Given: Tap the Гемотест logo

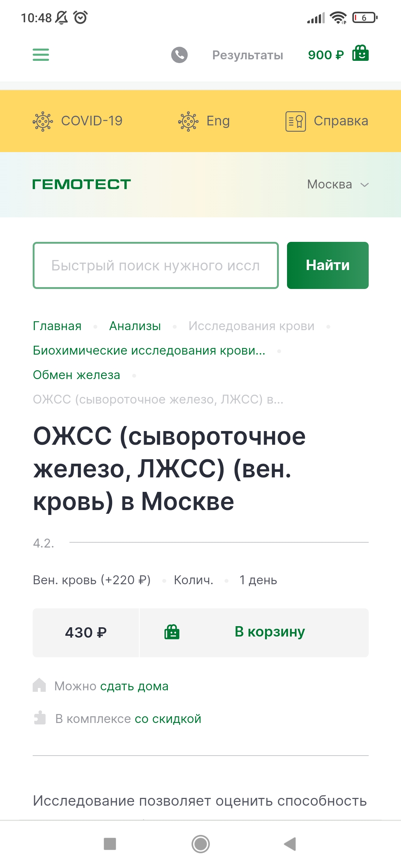Looking at the screenshot, I should 82,184.
